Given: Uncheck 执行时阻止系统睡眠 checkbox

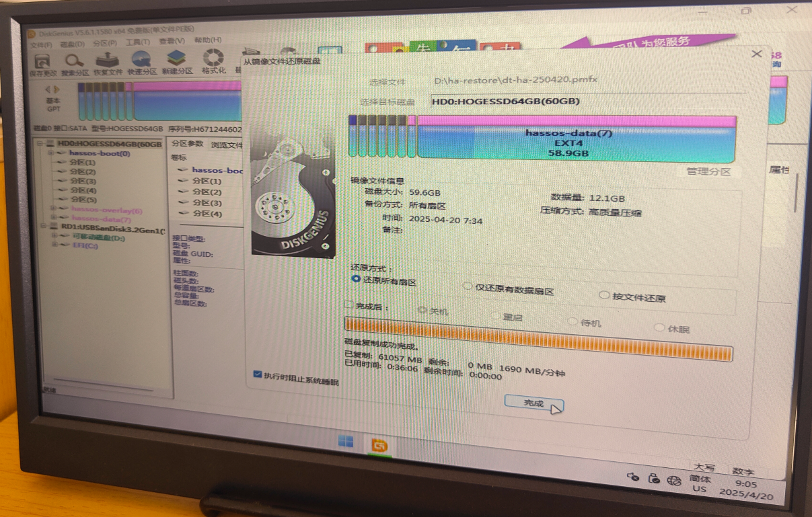Looking at the screenshot, I should [257, 374].
